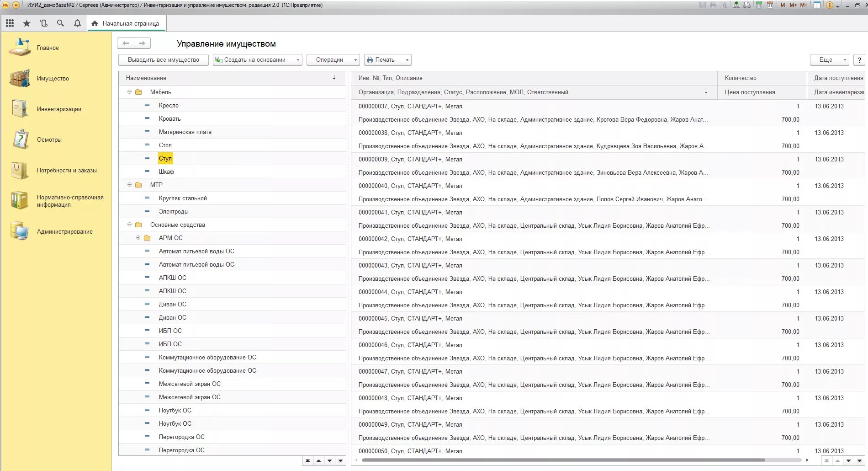Open the Инвентаризации section
This screenshot has height=471, width=868.
56,109
